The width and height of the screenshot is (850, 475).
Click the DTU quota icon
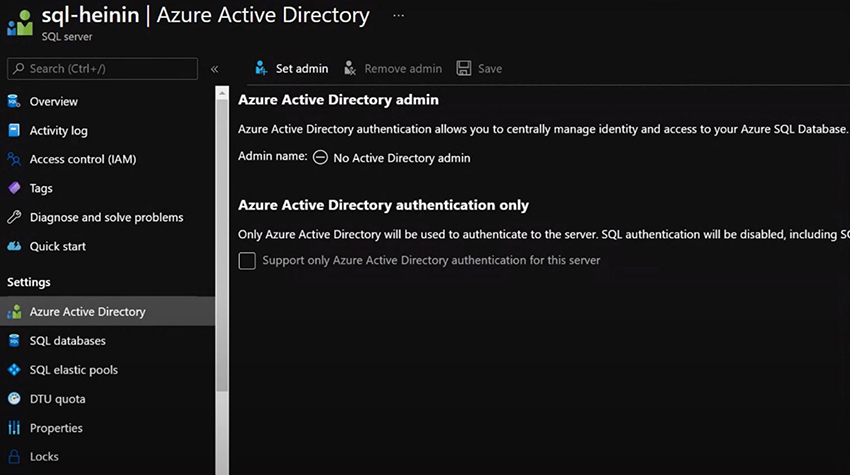point(14,399)
